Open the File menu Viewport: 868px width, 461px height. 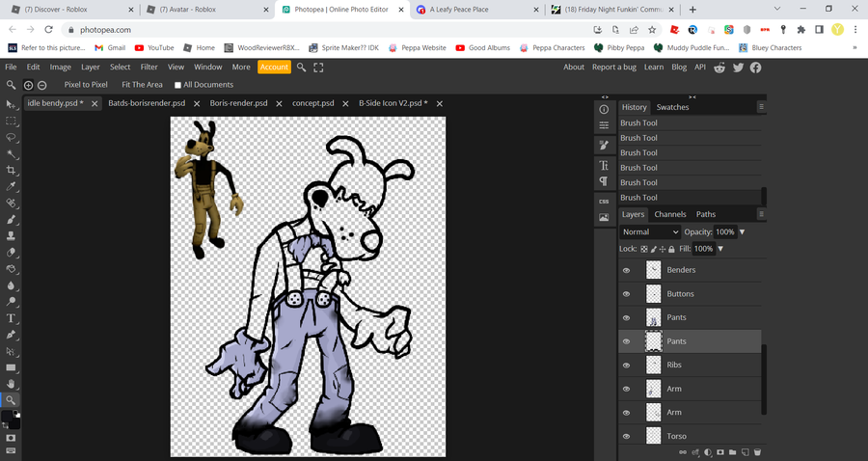click(x=11, y=67)
